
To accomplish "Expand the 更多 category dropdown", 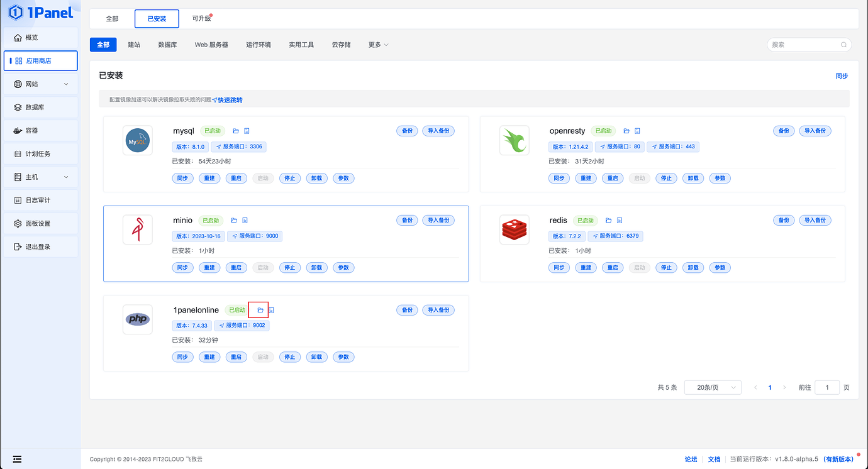I will (x=377, y=45).
